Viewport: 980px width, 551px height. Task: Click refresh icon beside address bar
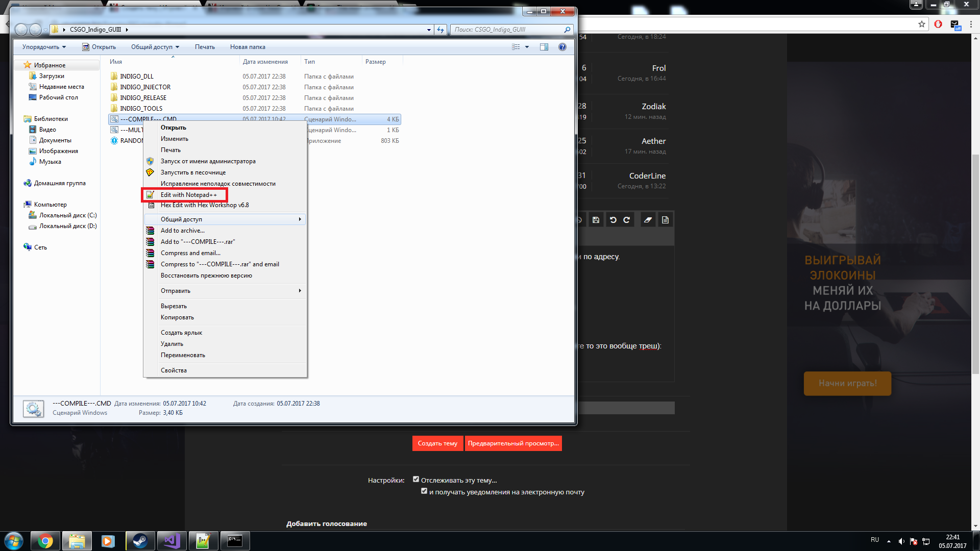[x=440, y=30]
